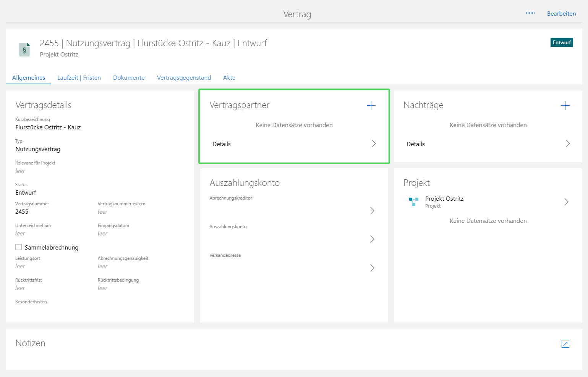Expand Nachträge Details chevron
The image size is (588, 377).
click(568, 143)
